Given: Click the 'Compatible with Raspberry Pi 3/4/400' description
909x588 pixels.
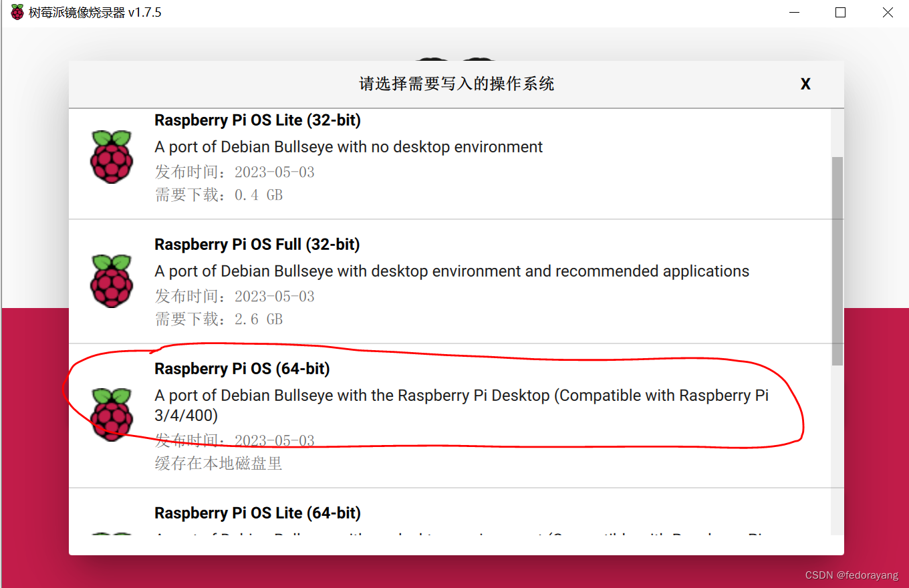Looking at the screenshot, I should 461,406.
